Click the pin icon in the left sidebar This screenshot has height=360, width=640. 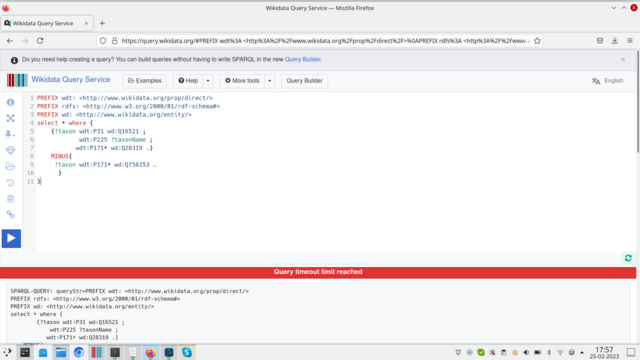[x=11, y=134]
